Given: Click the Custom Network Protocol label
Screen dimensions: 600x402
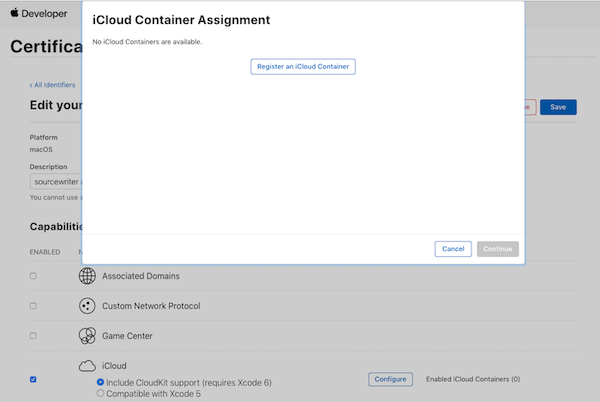Looking at the screenshot, I should [151, 306].
